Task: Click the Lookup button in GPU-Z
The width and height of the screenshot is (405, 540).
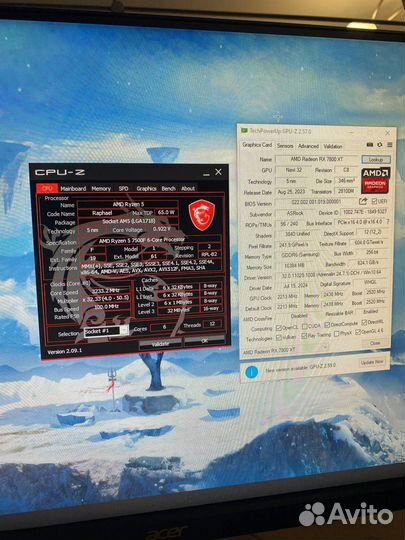Action: coord(376,159)
